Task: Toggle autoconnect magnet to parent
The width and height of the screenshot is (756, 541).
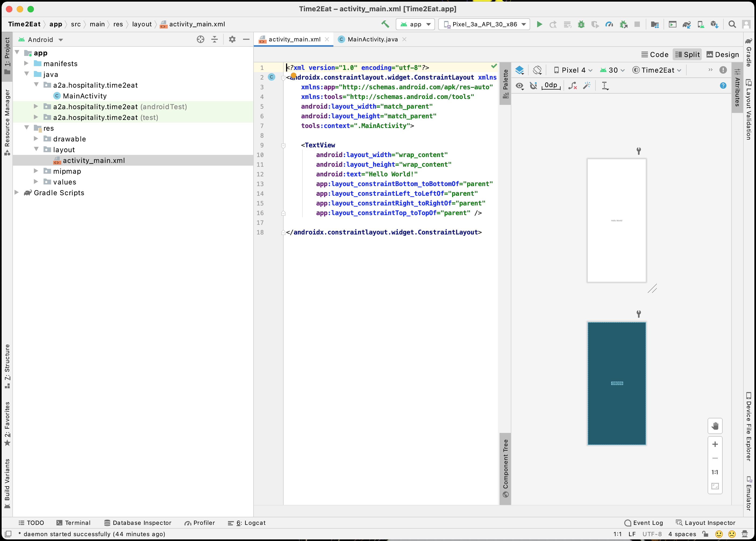Action: [534, 86]
